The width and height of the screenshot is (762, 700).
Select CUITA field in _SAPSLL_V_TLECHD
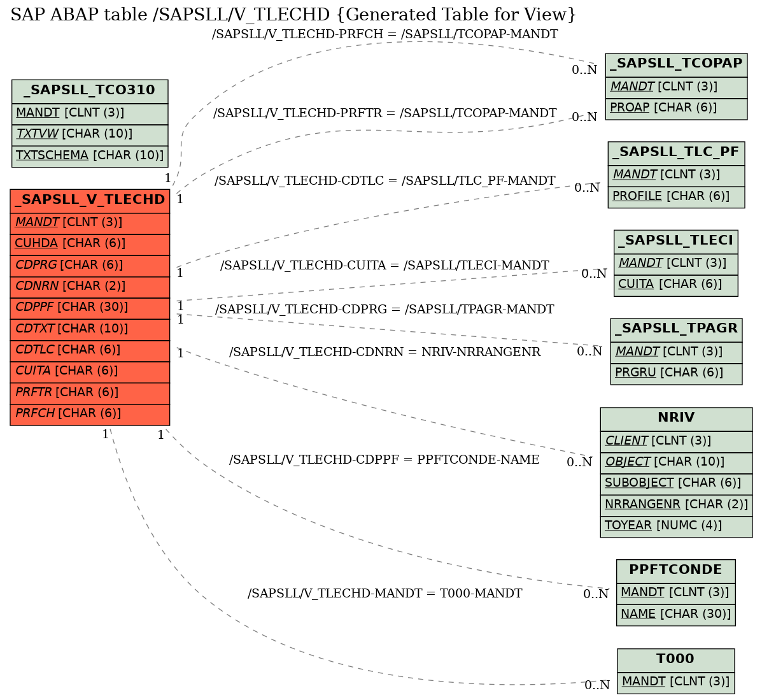point(90,372)
